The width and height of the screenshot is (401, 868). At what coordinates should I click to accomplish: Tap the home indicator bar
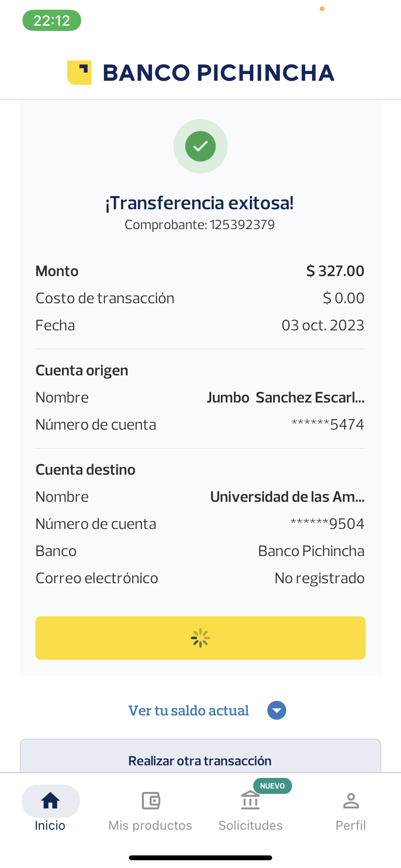coord(200,858)
